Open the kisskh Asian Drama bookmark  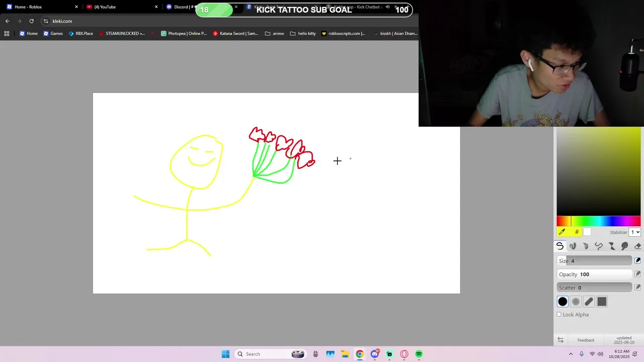tap(395, 33)
